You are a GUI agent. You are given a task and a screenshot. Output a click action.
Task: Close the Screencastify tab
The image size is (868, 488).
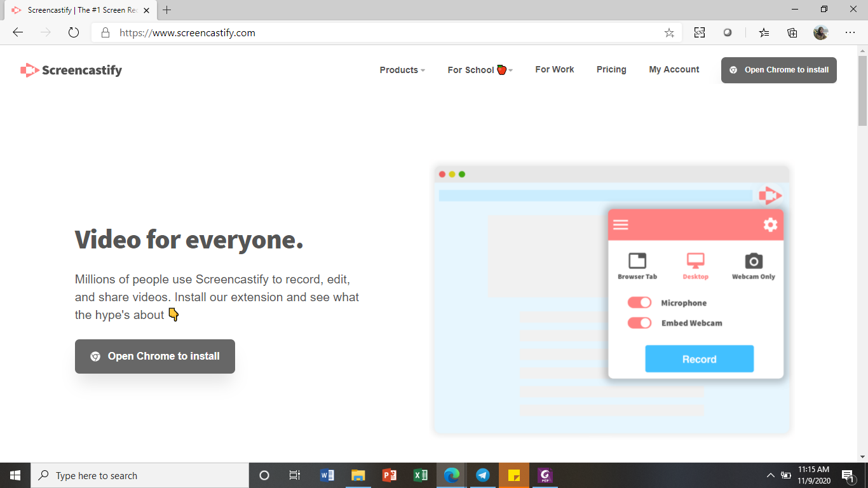pos(147,10)
